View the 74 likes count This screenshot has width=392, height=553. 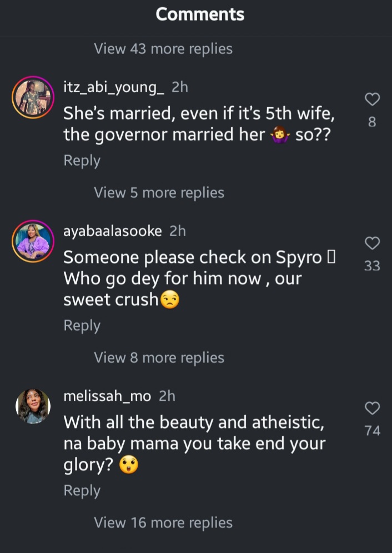coord(372,431)
